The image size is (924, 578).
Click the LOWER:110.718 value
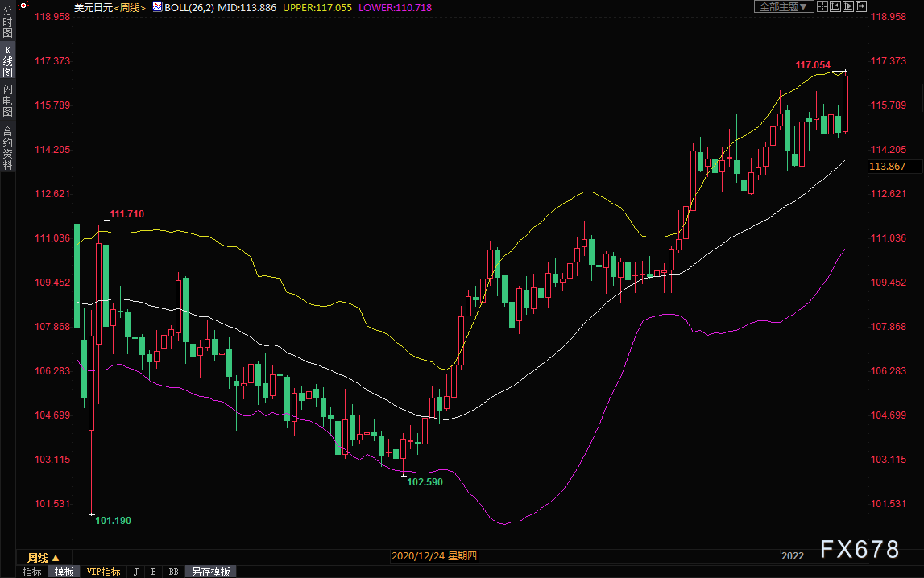[395, 8]
